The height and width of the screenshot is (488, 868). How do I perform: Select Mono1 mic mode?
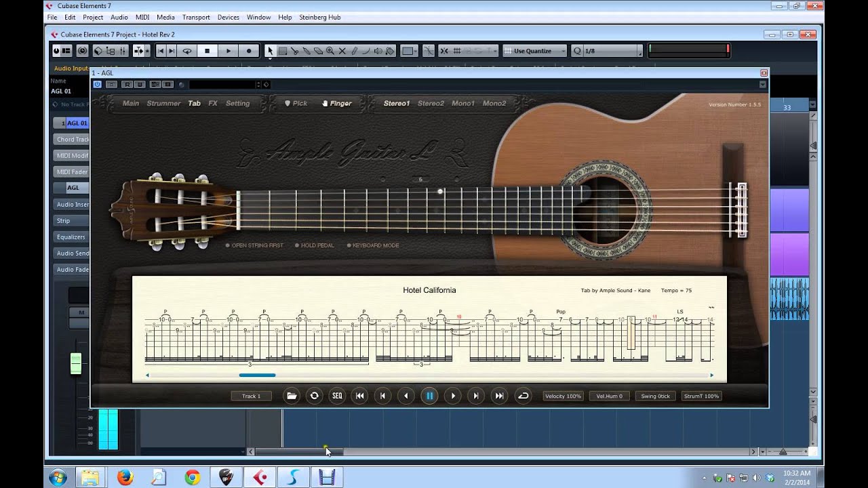coord(463,104)
